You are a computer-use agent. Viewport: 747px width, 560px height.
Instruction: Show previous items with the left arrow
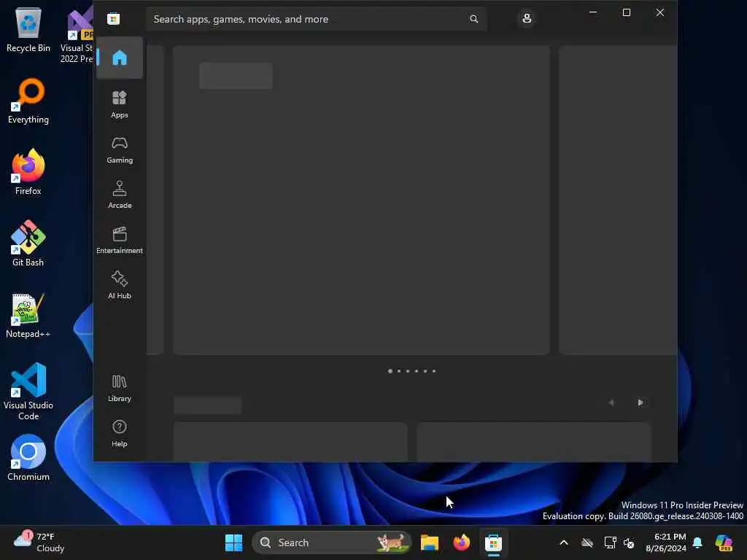(x=611, y=402)
